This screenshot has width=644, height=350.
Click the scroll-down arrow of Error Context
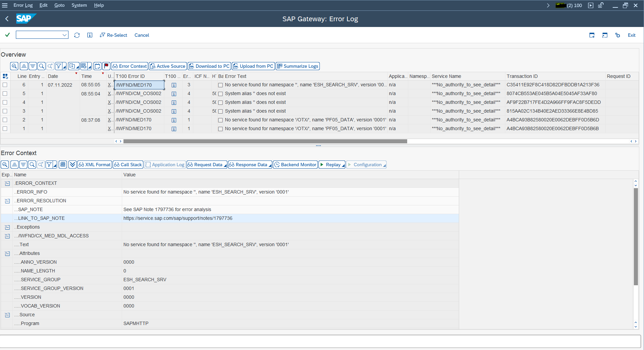pyautogui.click(x=636, y=326)
